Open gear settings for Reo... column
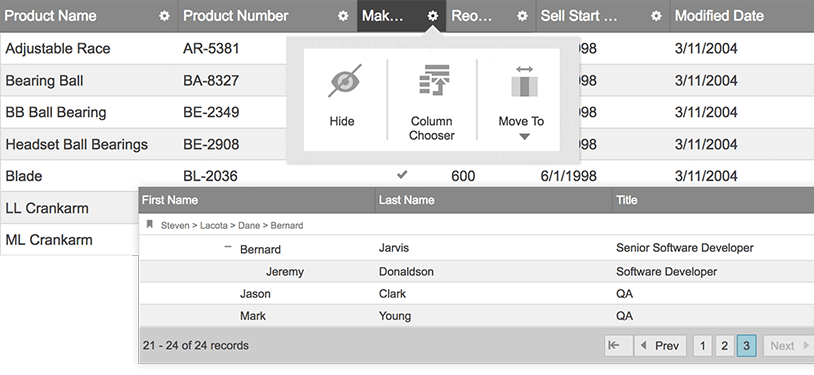This screenshot has height=375, width=814. (522, 16)
